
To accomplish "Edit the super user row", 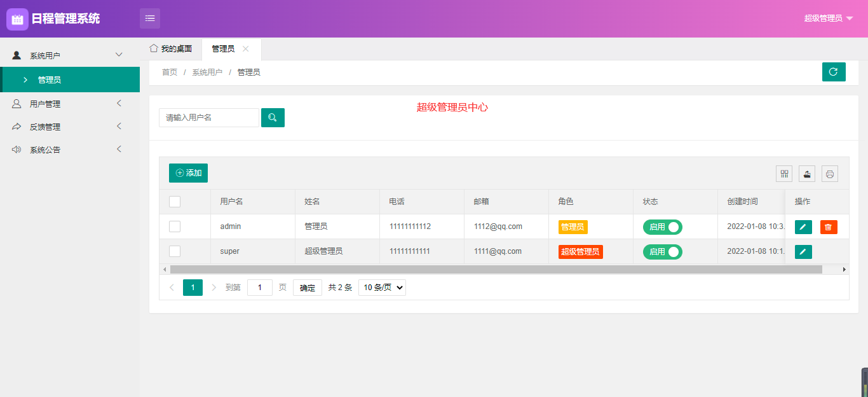I will (x=803, y=252).
